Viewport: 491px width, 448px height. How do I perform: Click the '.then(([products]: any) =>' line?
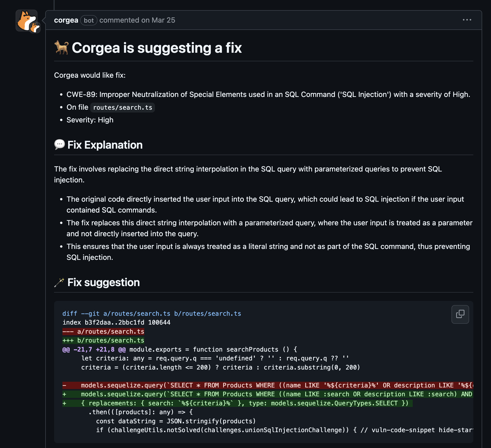click(x=140, y=412)
